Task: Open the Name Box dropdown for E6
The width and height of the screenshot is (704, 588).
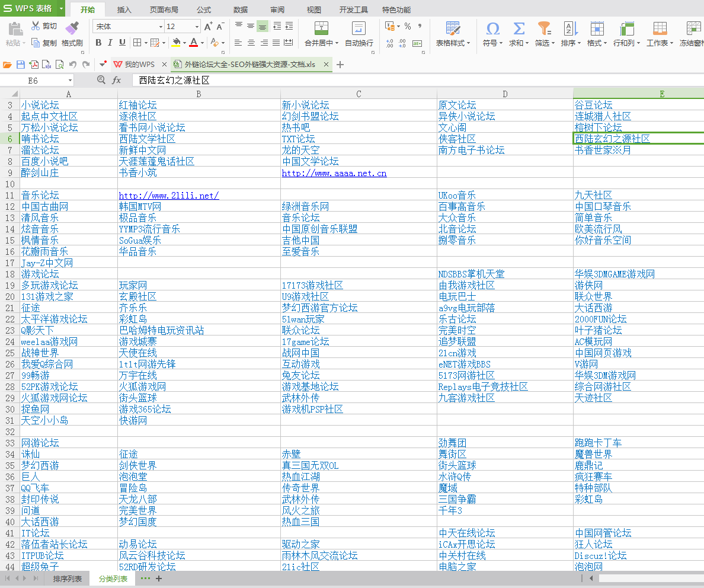Action: coord(70,81)
